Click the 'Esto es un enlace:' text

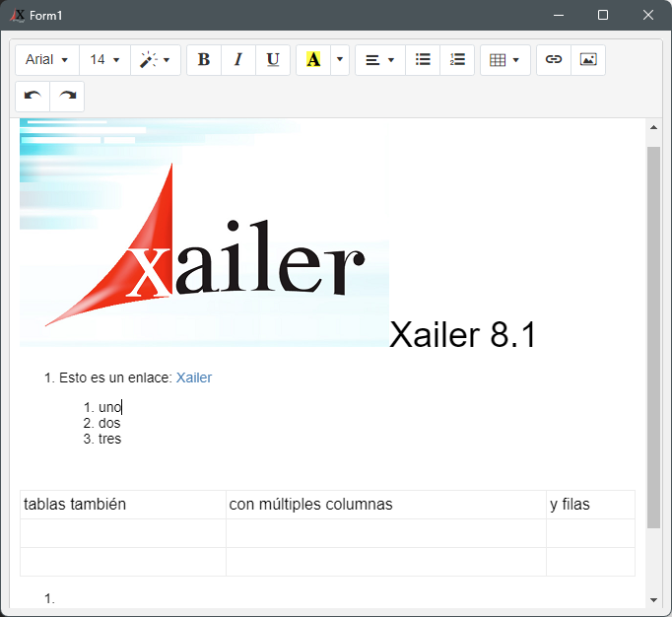(x=115, y=377)
